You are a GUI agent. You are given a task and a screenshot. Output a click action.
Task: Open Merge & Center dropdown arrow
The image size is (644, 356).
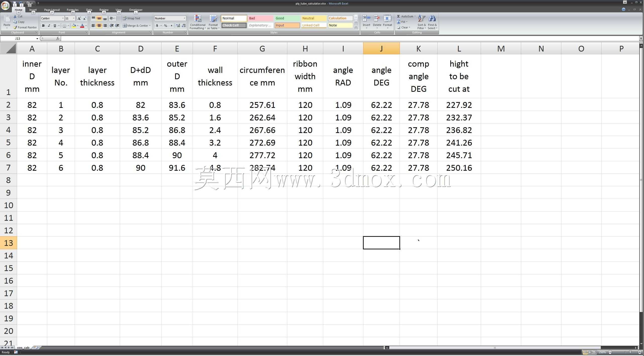tap(150, 26)
